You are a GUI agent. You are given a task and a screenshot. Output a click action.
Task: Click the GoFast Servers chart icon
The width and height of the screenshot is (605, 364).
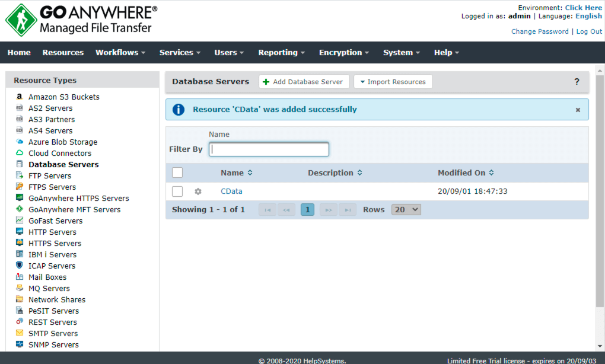(x=20, y=220)
